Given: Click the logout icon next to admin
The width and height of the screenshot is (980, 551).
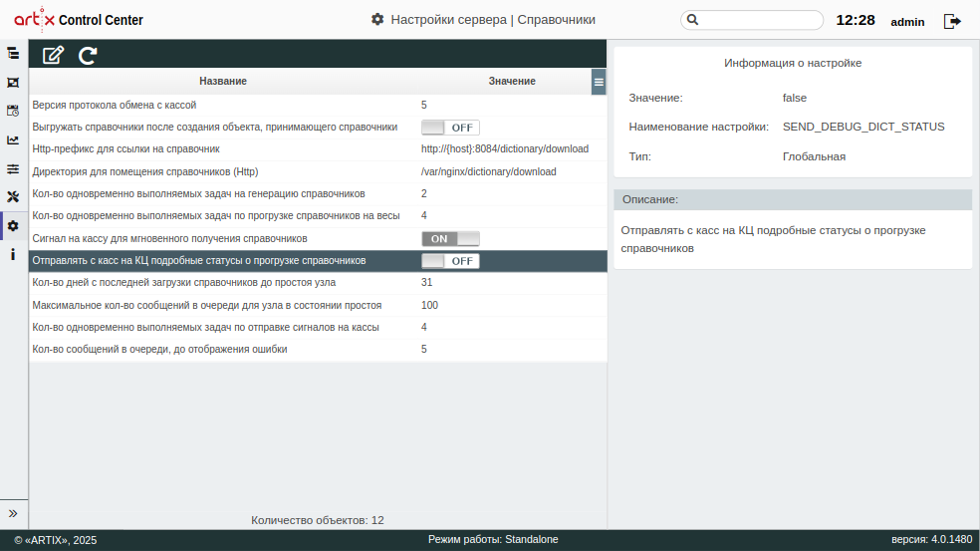Looking at the screenshot, I should click(953, 21).
